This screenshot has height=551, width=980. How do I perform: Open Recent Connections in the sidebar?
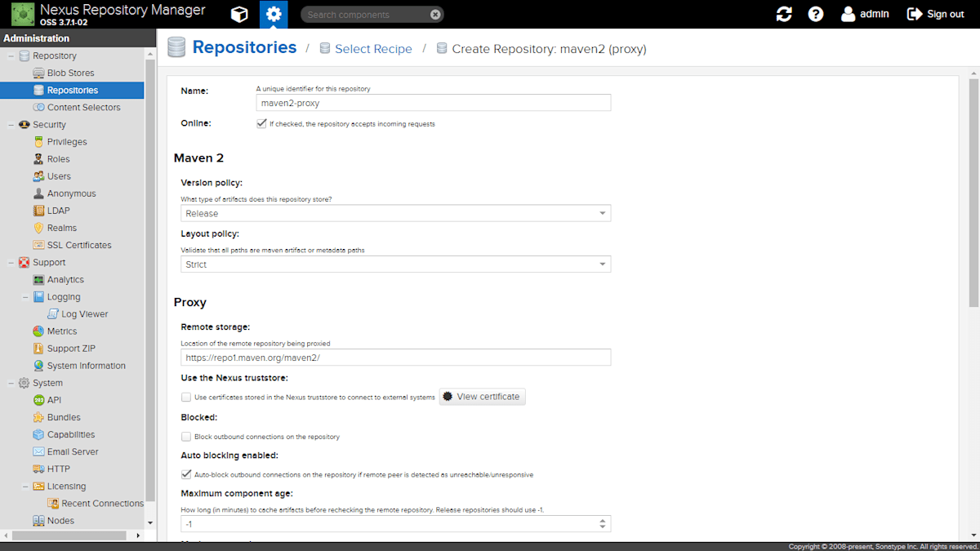pyautogui.click(x=102, y=504)
